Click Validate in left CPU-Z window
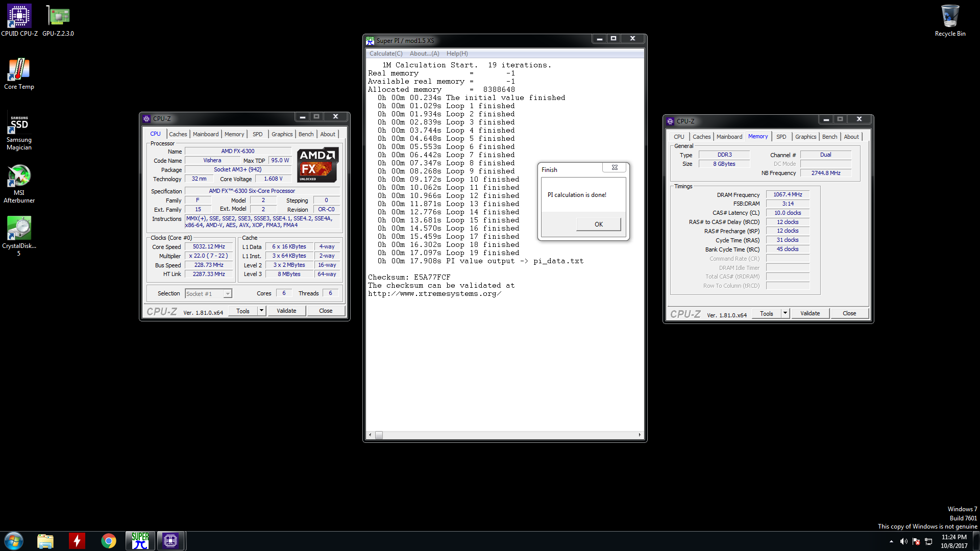The height and width of the screenshot is (551, 980). tap(286, 311)
